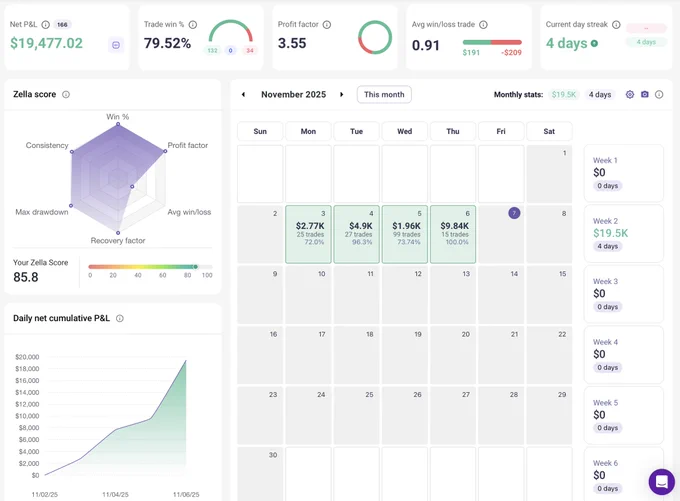Click the This month button
The width and height of the screenshot is (680, 501).
384,95
